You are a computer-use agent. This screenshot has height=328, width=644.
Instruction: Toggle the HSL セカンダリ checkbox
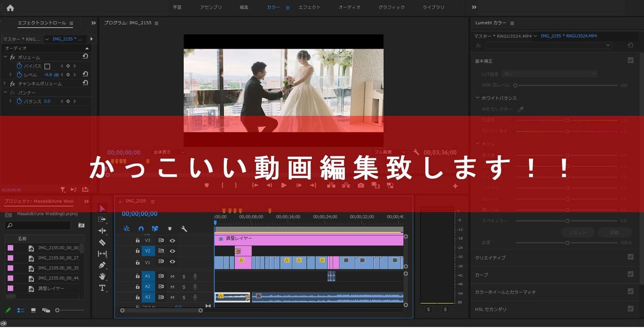pyautogui.click(x=630, y=308)
